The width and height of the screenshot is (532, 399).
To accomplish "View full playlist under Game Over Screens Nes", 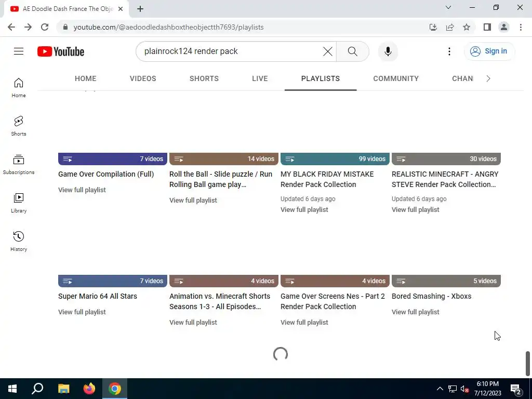I will (x=304, y=323).
